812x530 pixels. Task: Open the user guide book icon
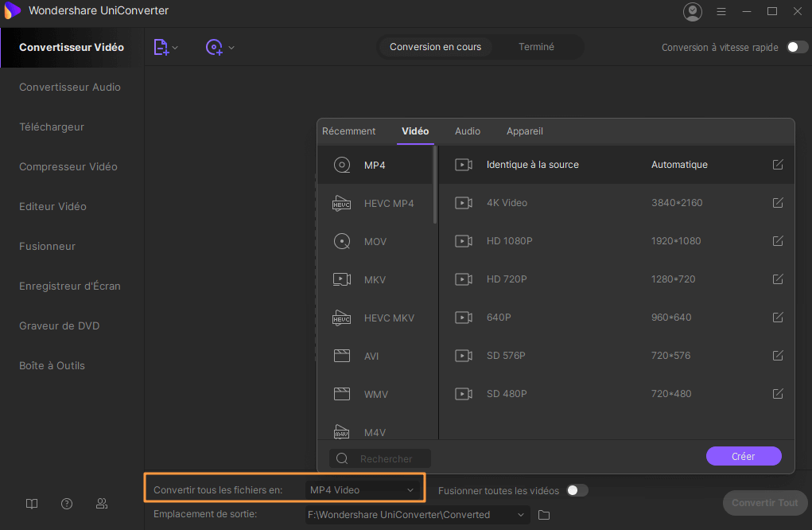click(32, 504)
